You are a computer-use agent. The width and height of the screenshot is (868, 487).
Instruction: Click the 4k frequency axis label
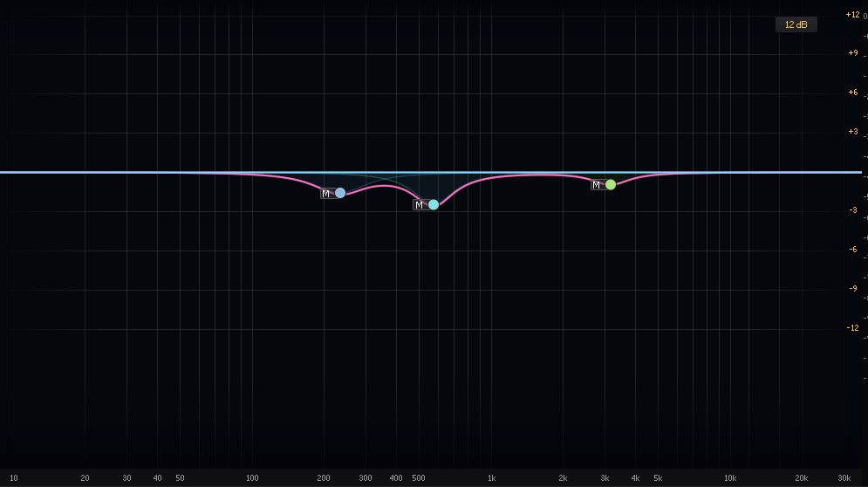click(x=635, y=478)
